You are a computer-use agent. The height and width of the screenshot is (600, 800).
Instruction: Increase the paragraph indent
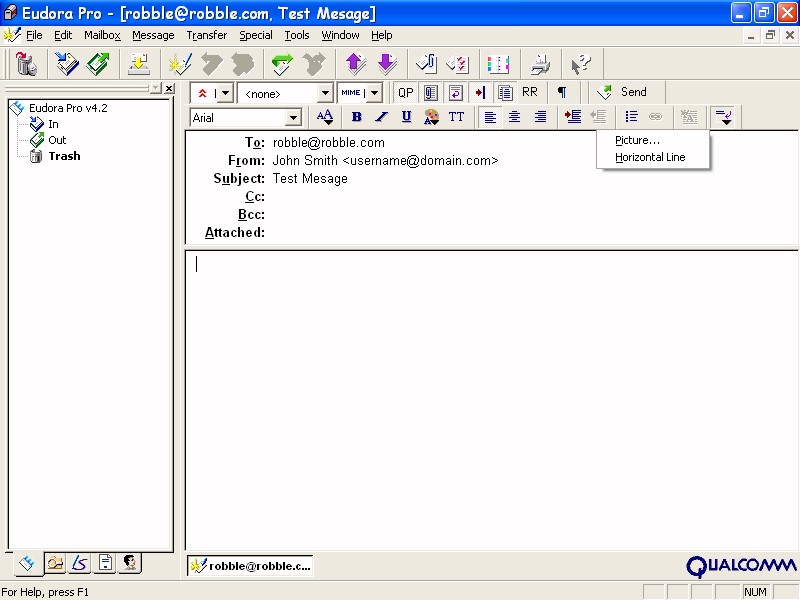coord(573,117)
